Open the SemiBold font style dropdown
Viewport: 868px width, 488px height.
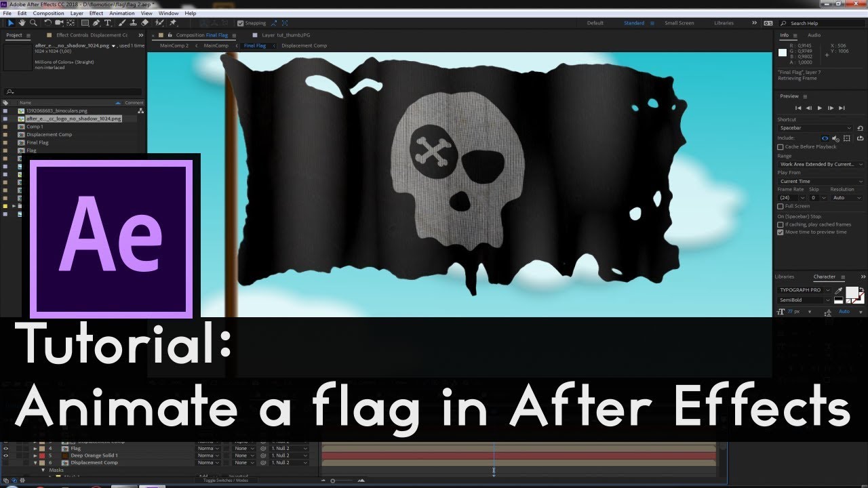804,300
